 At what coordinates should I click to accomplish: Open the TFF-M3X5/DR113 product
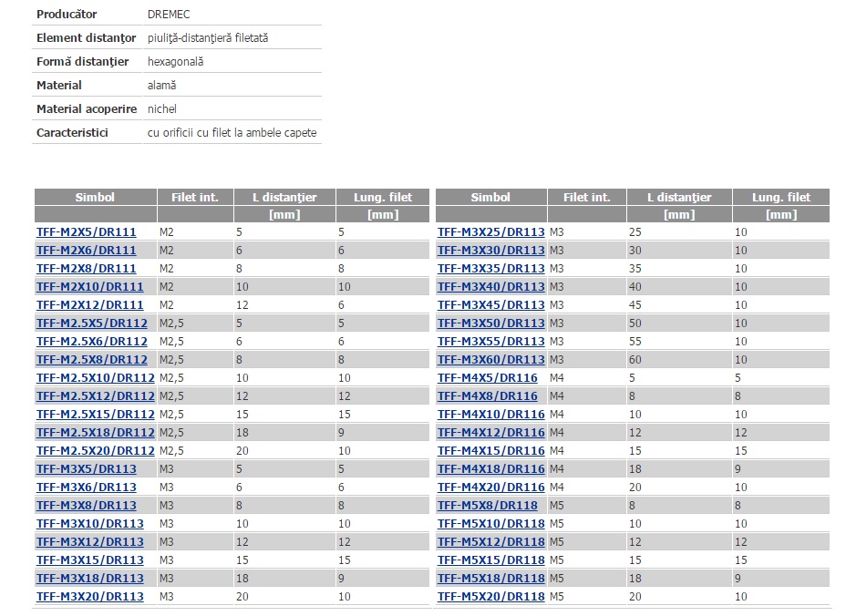[x=87, y=468]
